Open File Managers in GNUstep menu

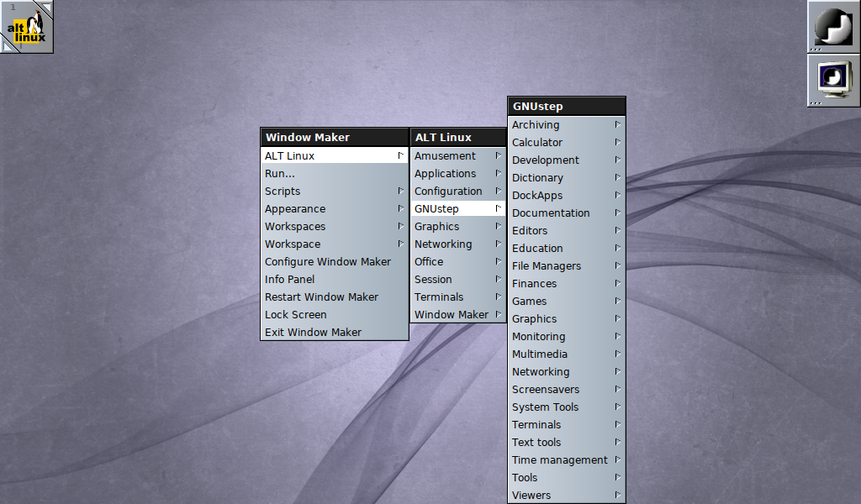[567, 265]
